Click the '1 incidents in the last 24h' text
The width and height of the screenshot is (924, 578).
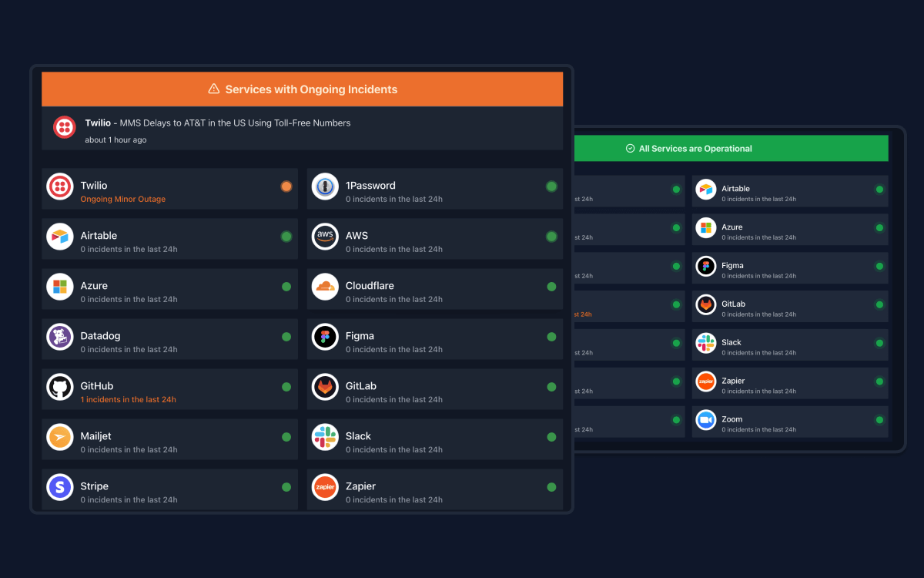[x=129, y=399]
